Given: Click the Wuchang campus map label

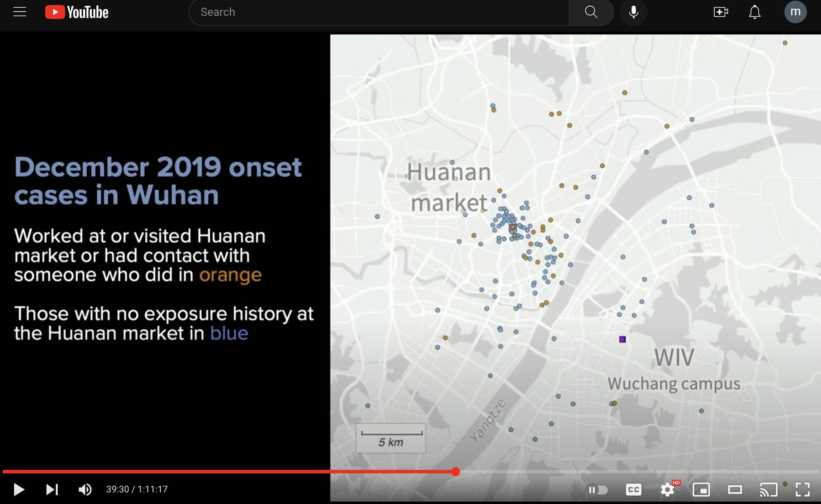Looking at the screenshot, I should tap(674, 384).
